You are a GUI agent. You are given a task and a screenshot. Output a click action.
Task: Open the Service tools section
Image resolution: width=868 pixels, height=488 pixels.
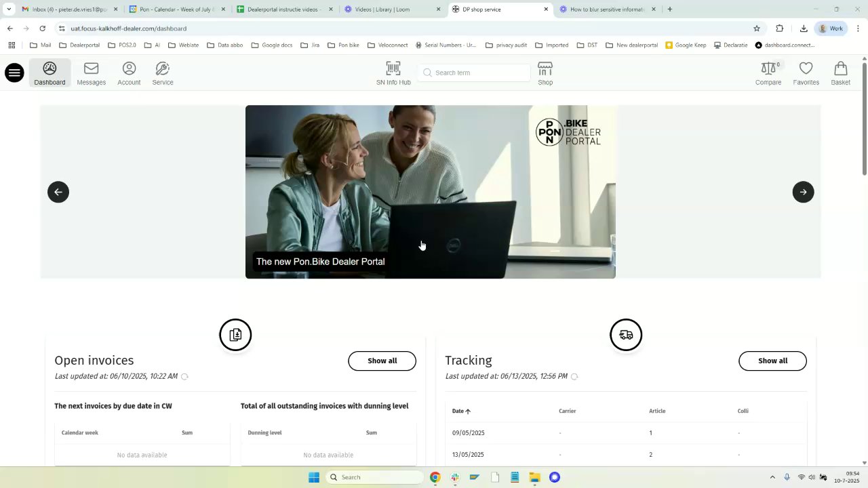tap(163, 73)
